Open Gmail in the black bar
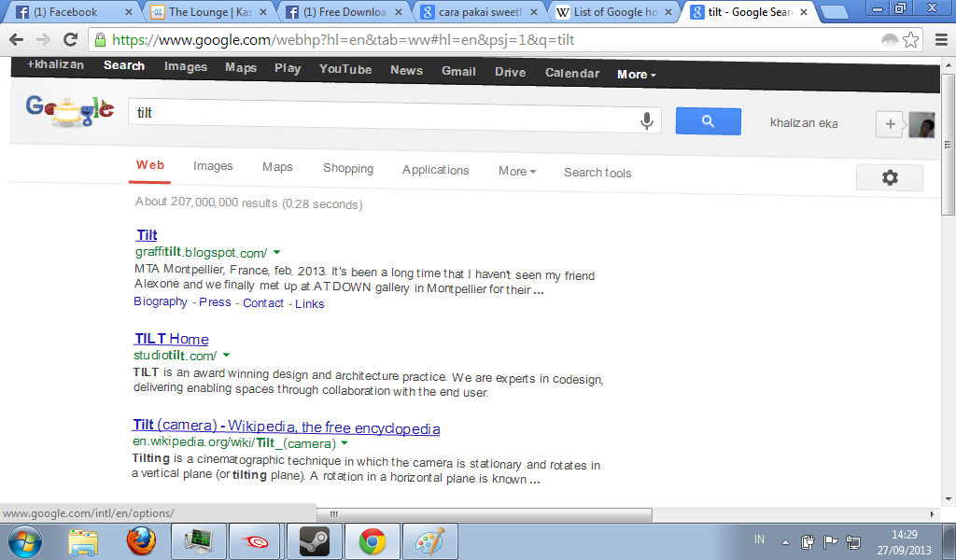 (x=458, y=71)
